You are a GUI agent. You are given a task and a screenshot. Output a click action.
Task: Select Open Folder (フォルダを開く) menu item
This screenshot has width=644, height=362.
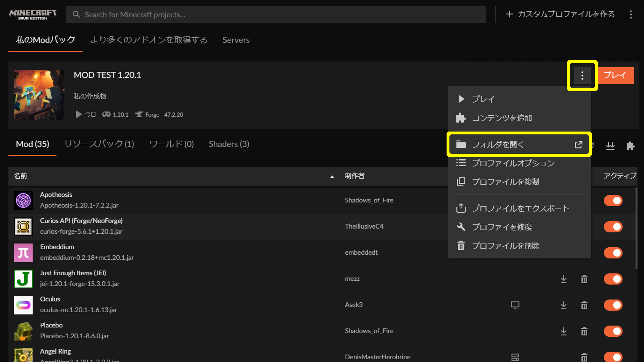pyautogui.click(x=519, y=145)
